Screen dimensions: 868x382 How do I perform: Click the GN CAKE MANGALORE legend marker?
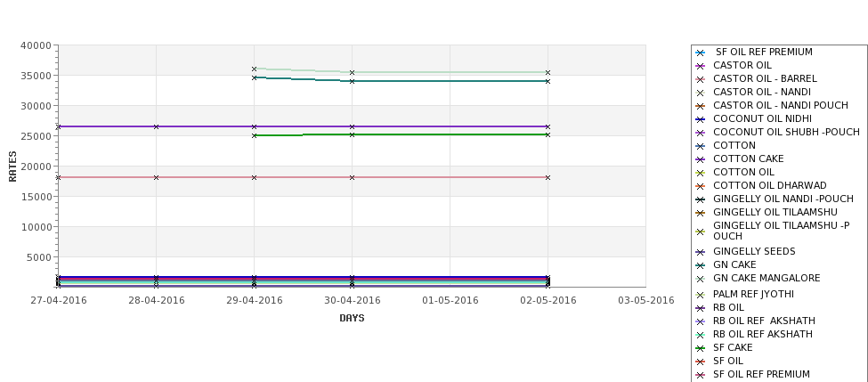[x=701, y=279]
